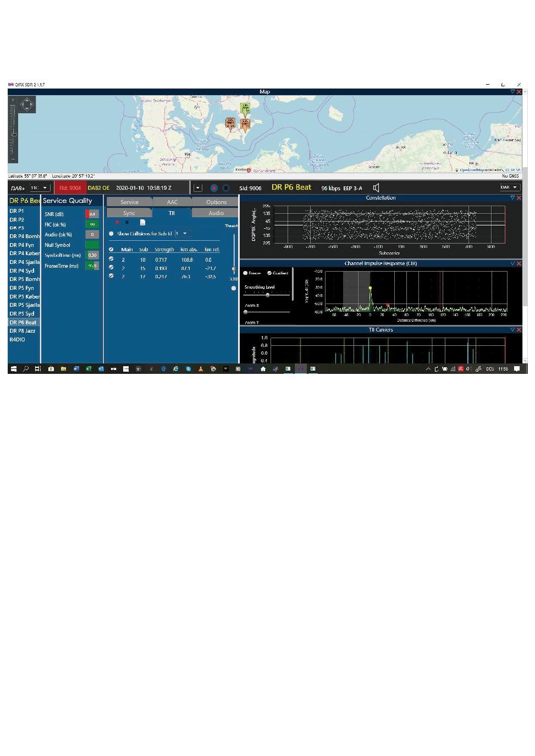Screen dimensions: 535x756
Task: Switch to the AAC tab
Action: tap(172, 202)
